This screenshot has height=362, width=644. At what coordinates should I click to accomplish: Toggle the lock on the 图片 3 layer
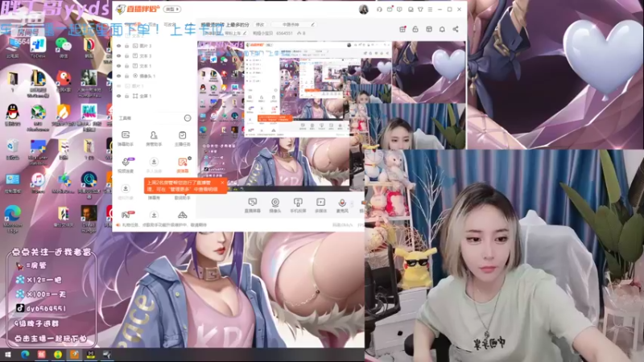[127, 46]
